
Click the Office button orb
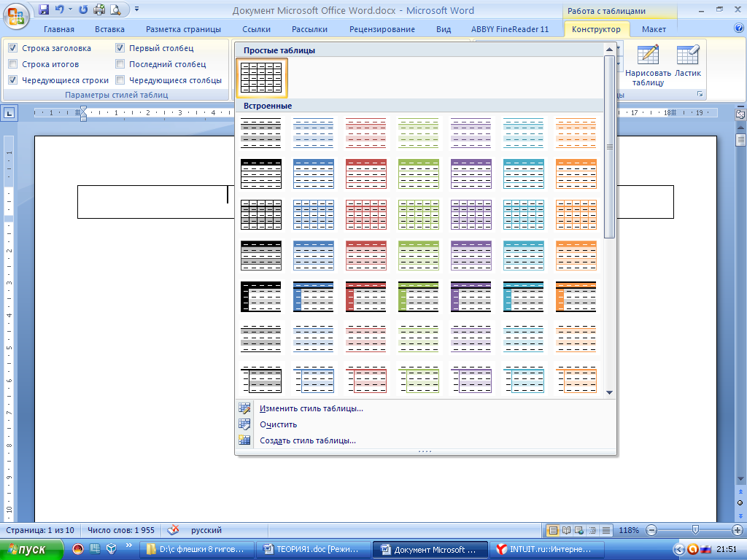16,16
